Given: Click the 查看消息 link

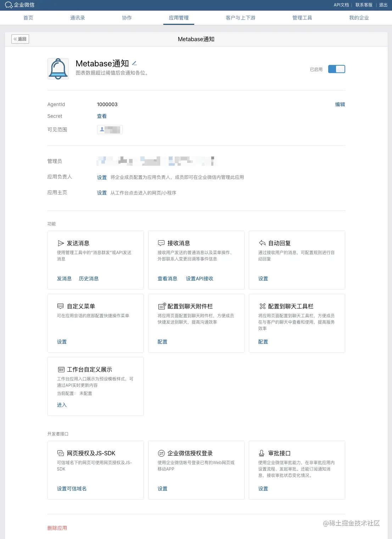Looking at the screenshot, I should click(167, 279).
